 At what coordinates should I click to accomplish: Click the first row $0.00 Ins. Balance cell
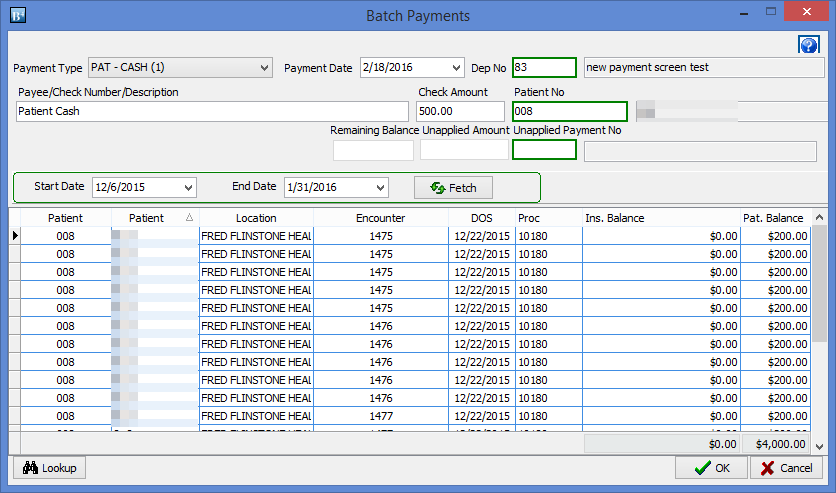[661, 236]
